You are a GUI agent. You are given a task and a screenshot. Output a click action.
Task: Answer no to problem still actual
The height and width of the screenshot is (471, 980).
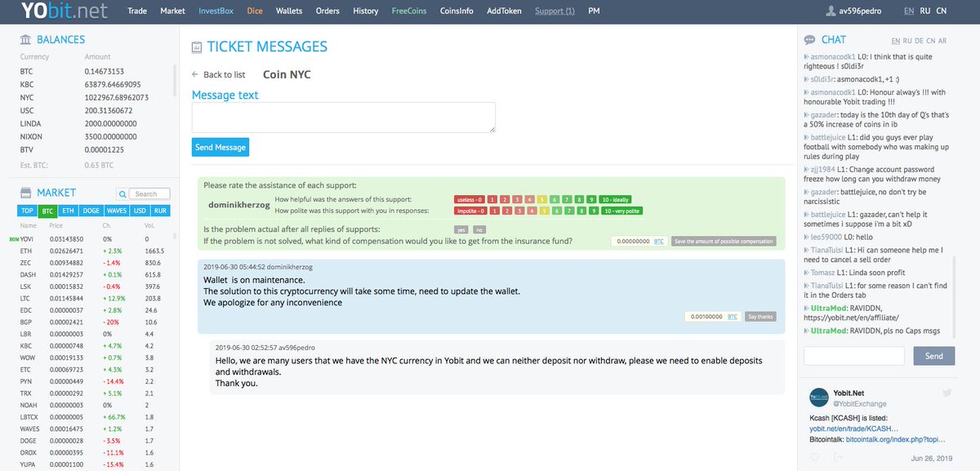479,229
